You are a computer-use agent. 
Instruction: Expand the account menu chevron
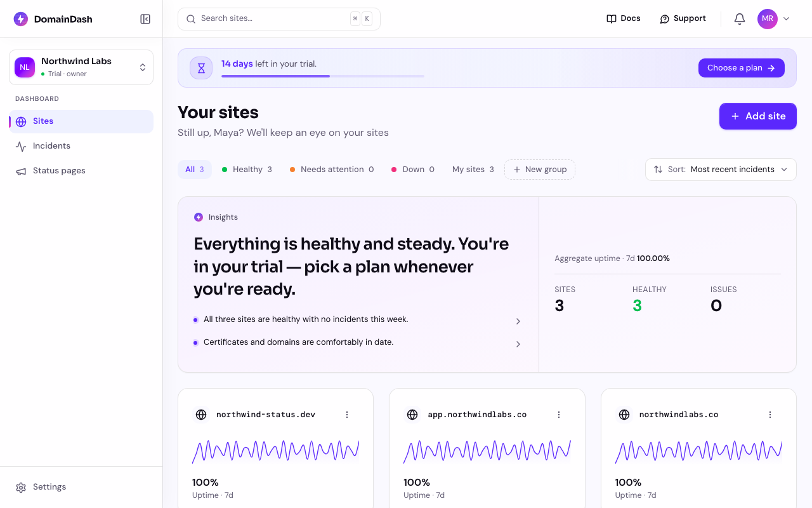point(787,19)
